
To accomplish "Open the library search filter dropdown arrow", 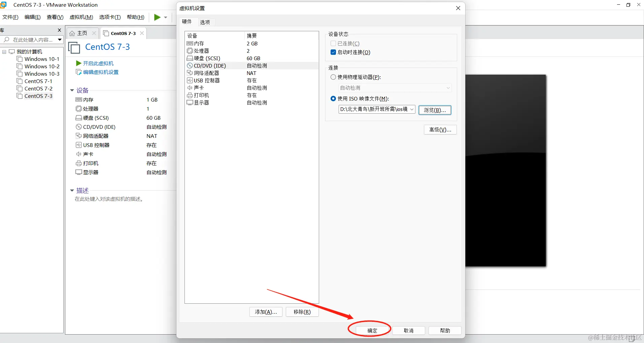I will tap(60, 40).
